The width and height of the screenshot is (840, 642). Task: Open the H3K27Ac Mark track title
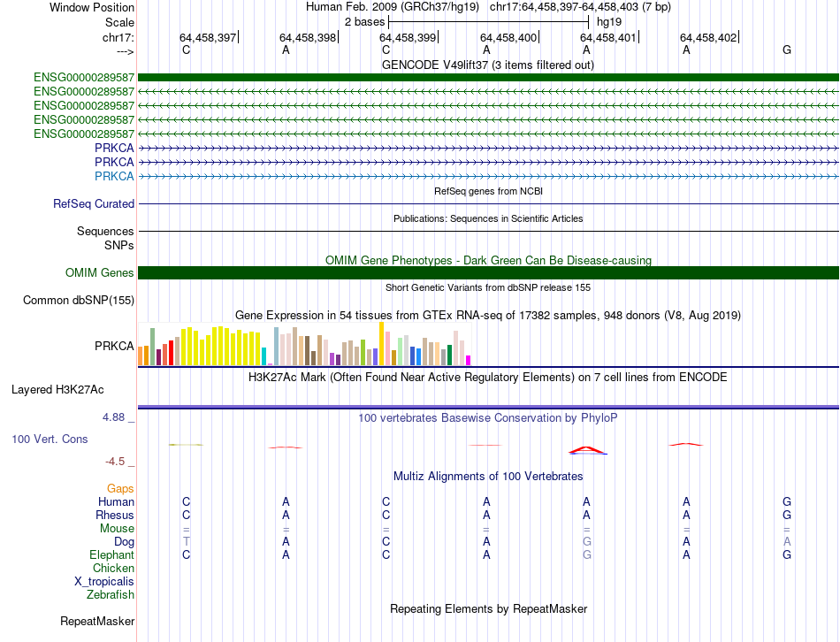coord(488,378)
